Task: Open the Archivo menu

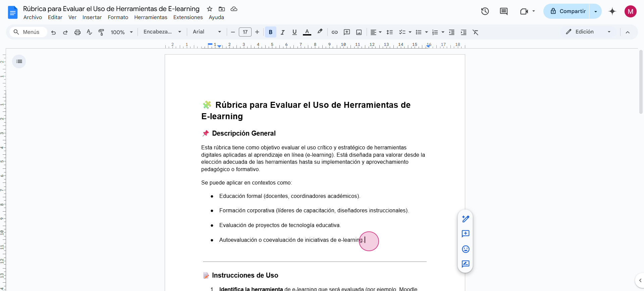Action: [x=33, y=17]
